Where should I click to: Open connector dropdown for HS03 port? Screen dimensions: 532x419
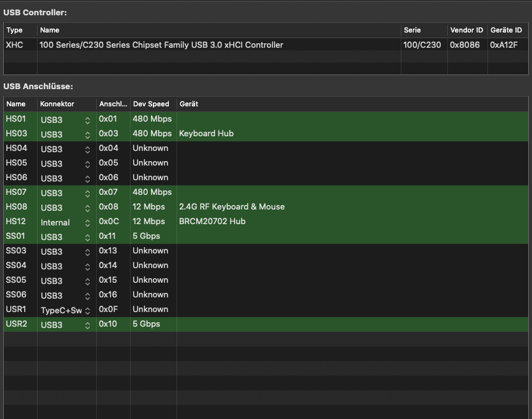click(x=87, y=134)
